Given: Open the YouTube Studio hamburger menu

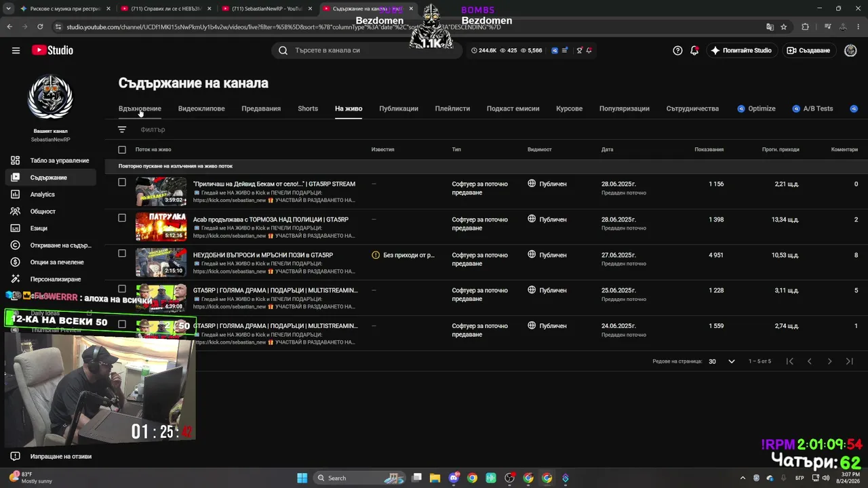Looking at the screenshot, I should click(x=16, y=50).
